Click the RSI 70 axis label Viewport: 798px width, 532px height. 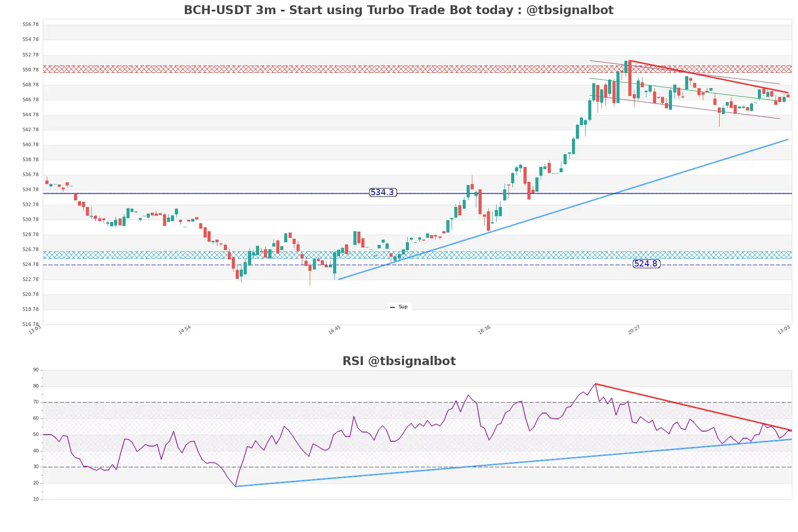click(x=36, y=402)
